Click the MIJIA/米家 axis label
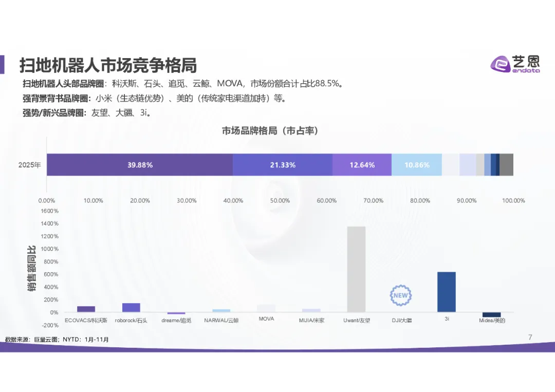Image resolution: width=555 pixels, height=392 pixels. pos(311,321)
